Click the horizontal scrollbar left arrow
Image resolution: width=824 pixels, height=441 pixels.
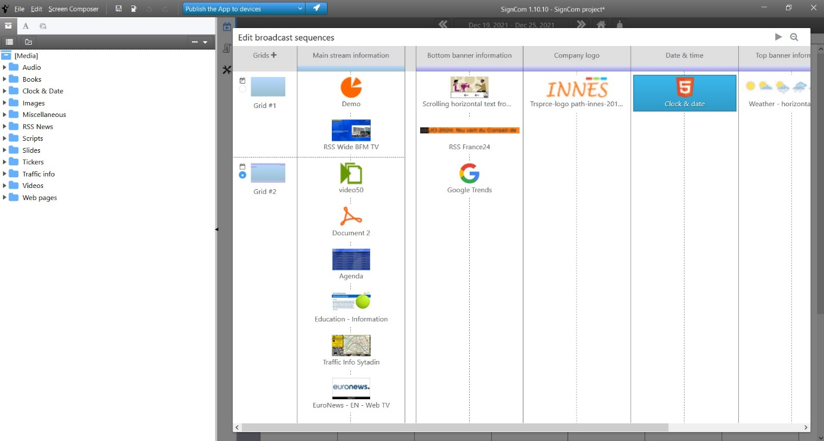tap(238, 427)
